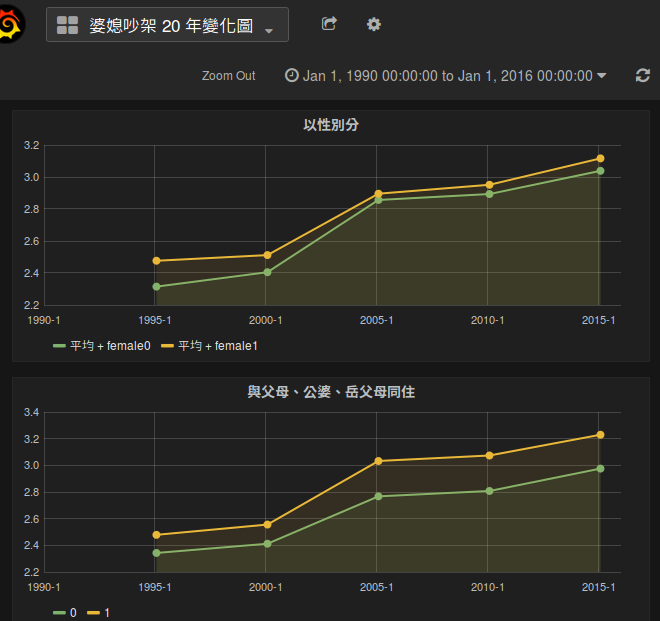The image size is (660, 621).
Task: Open the 與父母、公婆、岳父母同住 panel title menu
Action: point(330,392)
